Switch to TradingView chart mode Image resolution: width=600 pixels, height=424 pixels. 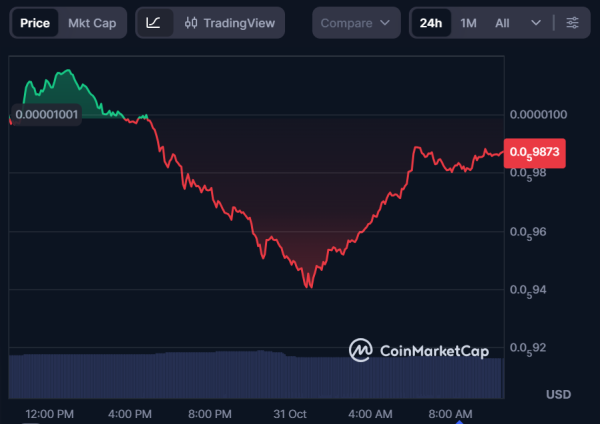(229, 23)
